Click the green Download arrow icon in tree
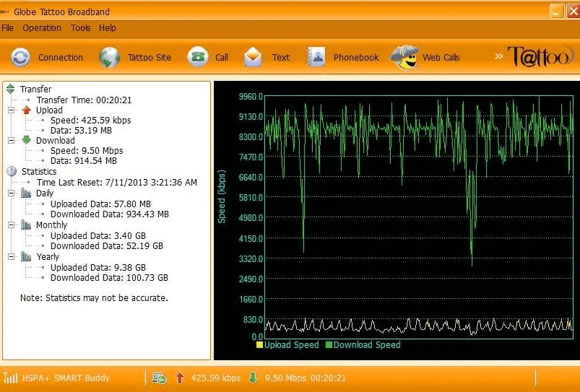This screenshot has width=580, height=392. click(x=26, y=140)
